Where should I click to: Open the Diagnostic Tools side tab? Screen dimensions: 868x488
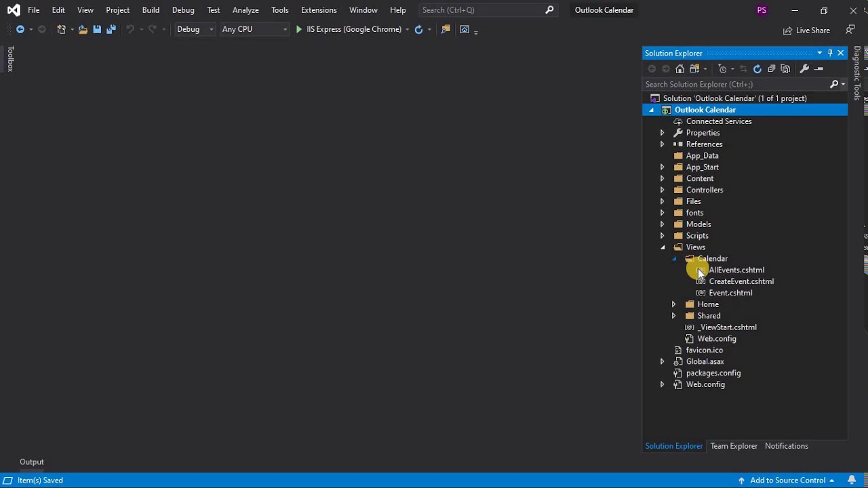[x=857, y=73]
